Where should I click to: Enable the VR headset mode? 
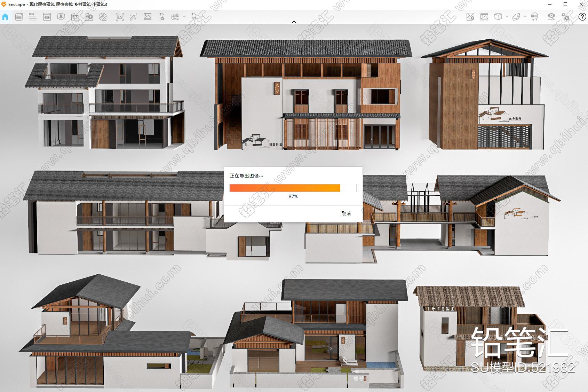(x=535, y=17)
